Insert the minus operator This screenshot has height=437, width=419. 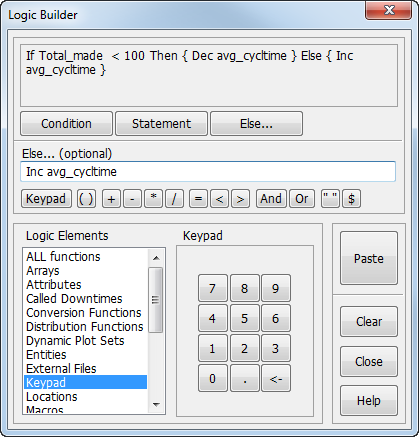click(x=132, y=199)
